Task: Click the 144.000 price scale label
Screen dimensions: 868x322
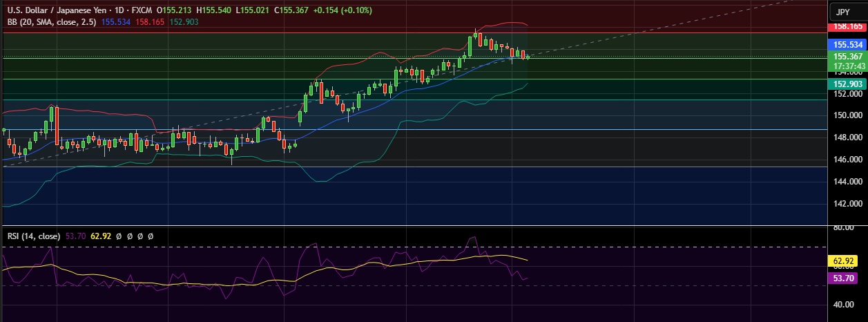Action: click(847, 182)
